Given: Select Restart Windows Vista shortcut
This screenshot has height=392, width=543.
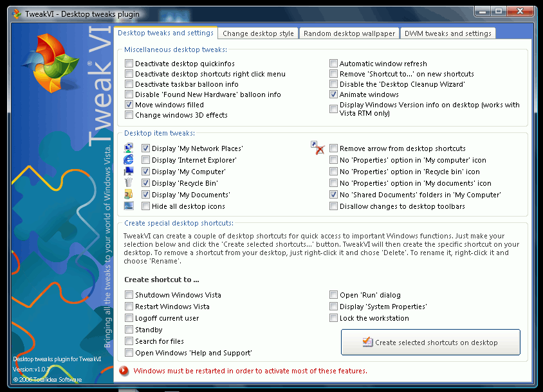Looking at the screenshot, I should 129,306.
